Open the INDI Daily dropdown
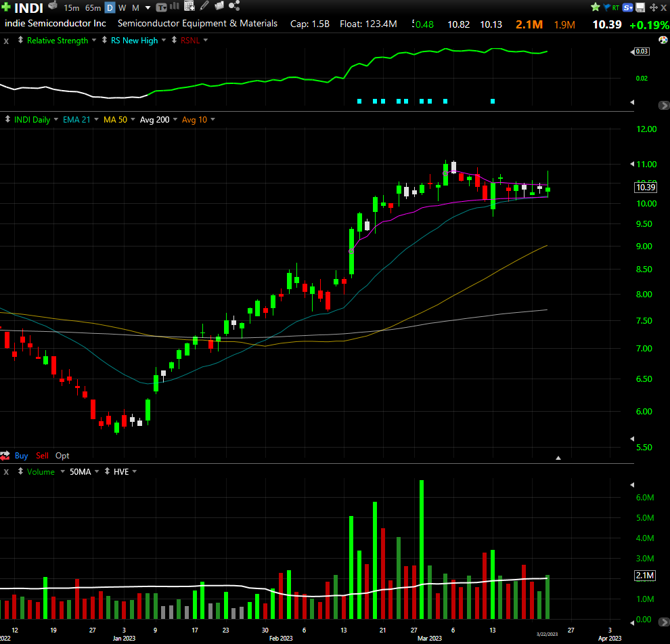 coord(56,119)
